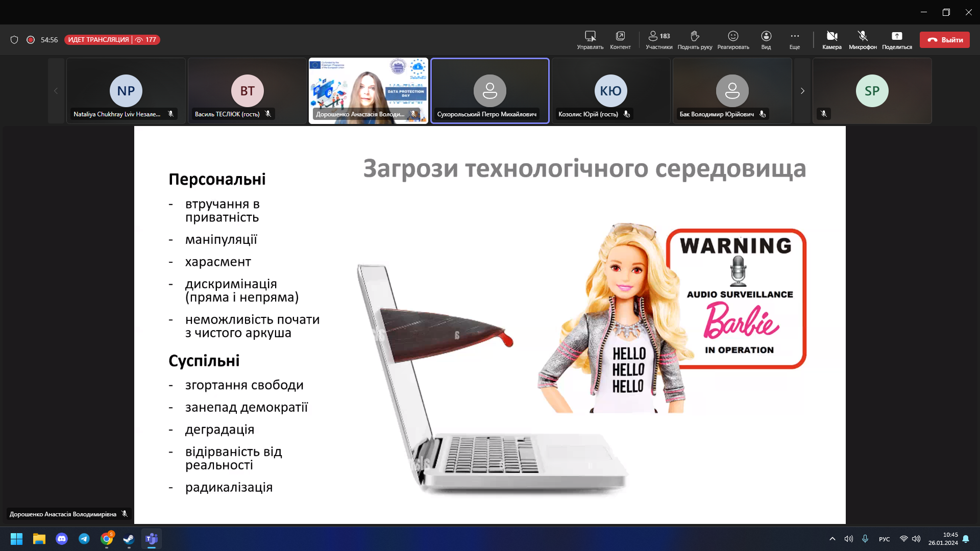Viewport: 980px width, 551px height.
Task: Click the shield security icon
Action: point(14,40)
